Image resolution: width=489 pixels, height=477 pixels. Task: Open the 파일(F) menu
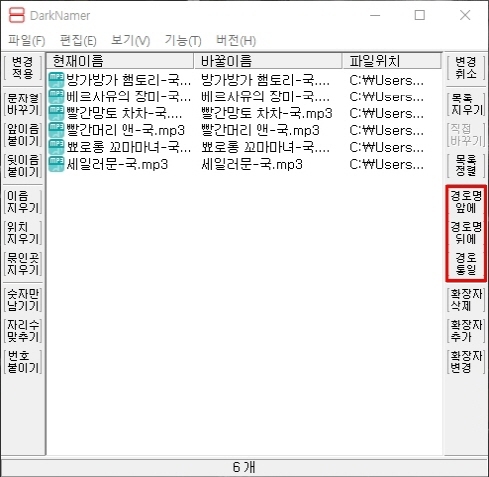coord(27,41)
